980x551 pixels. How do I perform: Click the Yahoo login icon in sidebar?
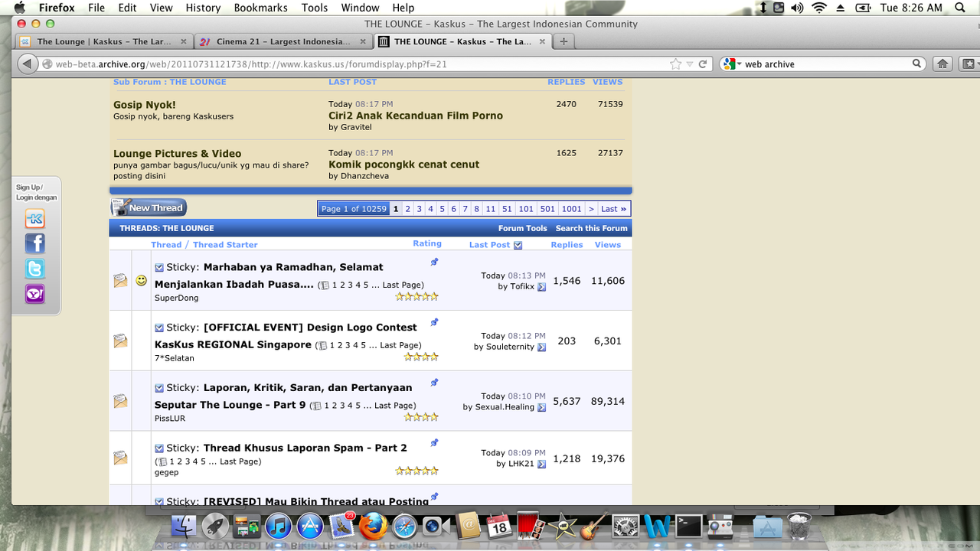(x=34, y=294)
